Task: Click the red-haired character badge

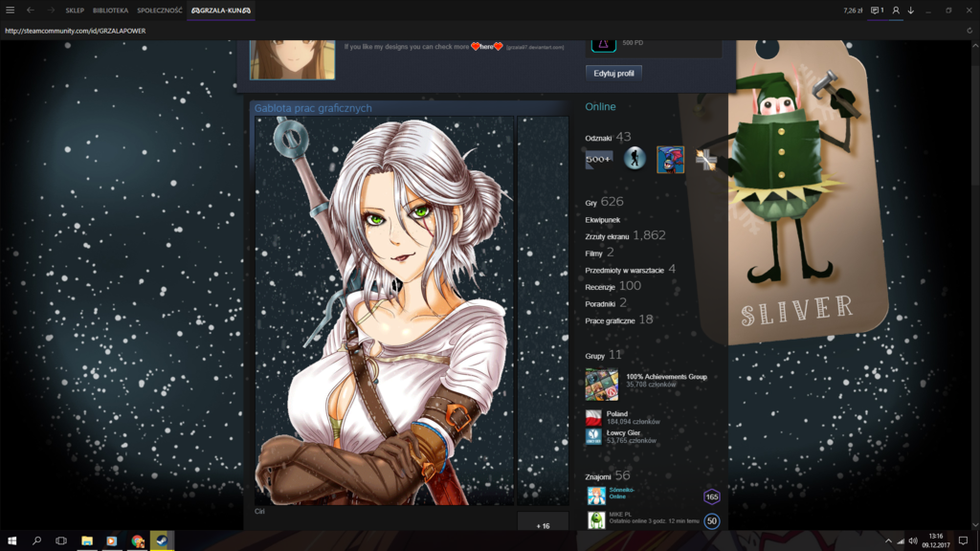Action: (670, 160)
